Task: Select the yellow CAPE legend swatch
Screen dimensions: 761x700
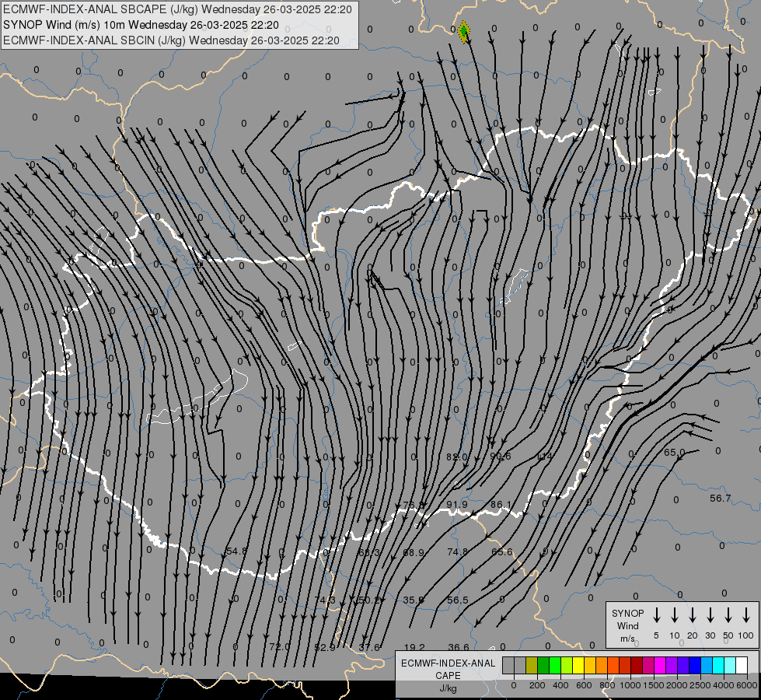Action: coord(578,665)
